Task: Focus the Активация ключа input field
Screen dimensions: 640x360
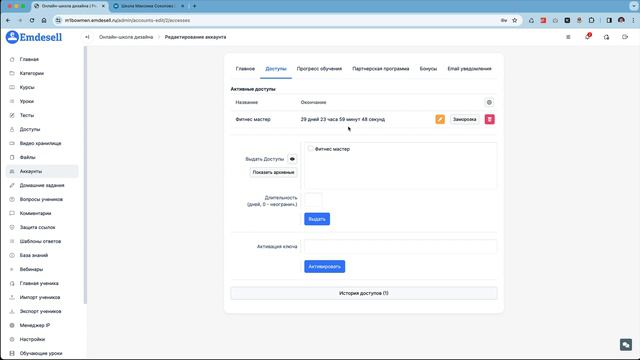Action: coord(400,247)
